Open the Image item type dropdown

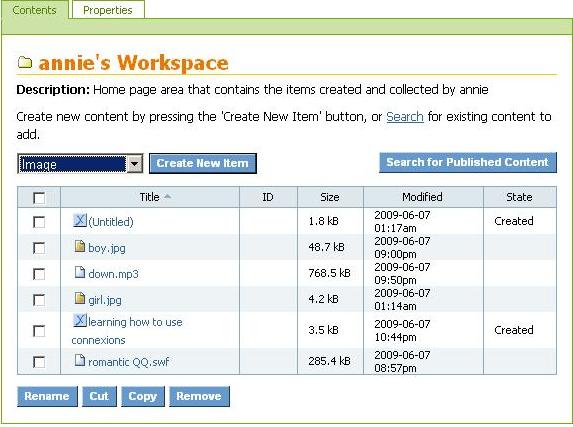click(x=80, y=164)
